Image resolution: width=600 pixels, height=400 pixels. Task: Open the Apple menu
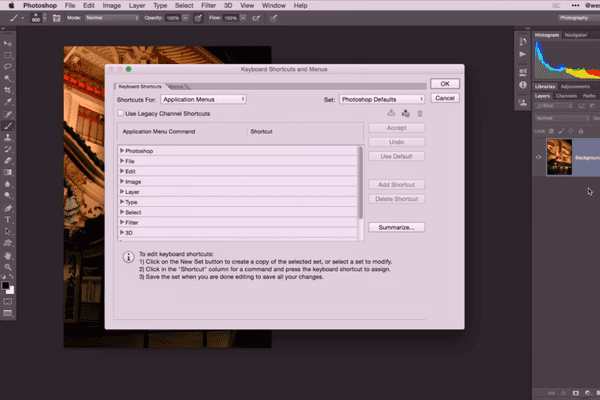(x=11, y=5)
